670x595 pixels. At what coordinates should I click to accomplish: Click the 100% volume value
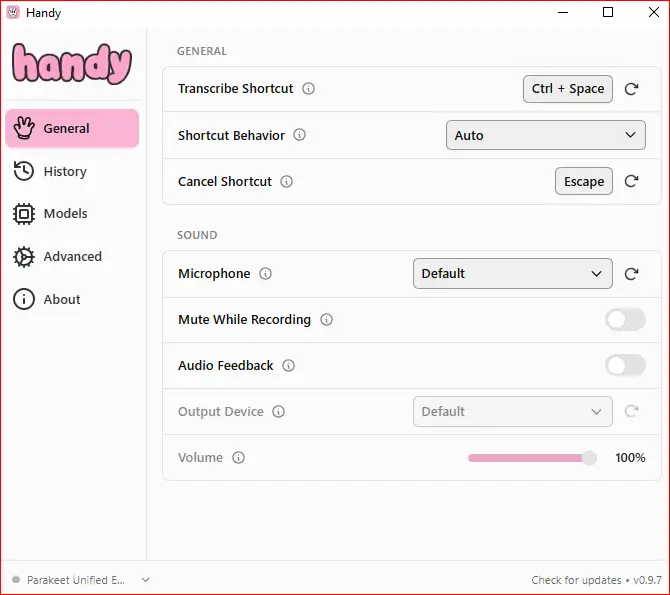point(630,458)
